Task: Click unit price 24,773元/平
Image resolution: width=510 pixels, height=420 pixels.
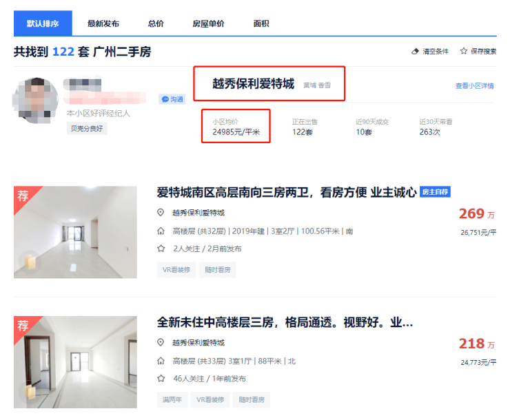Action: [x=478, y=362]
